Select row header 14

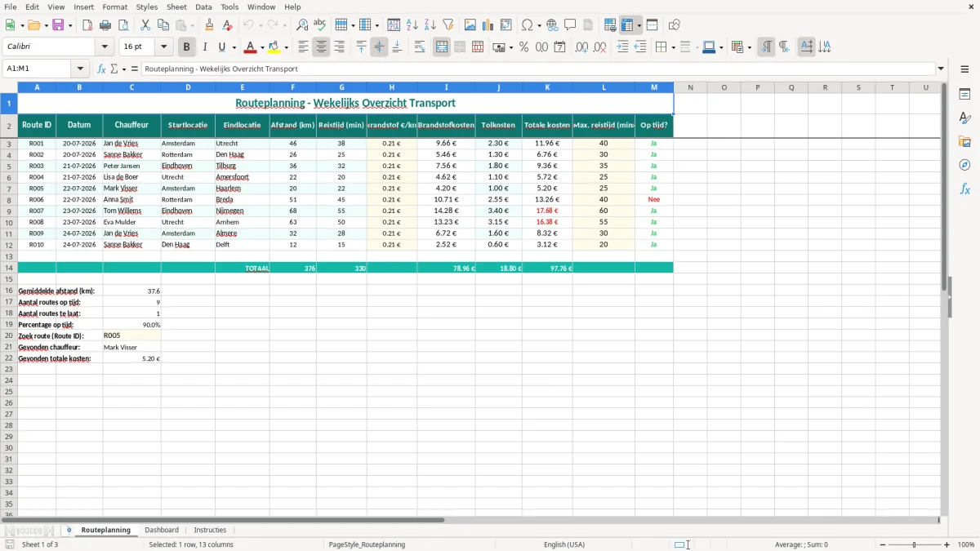pyautogui.click(x=9, y=268)
